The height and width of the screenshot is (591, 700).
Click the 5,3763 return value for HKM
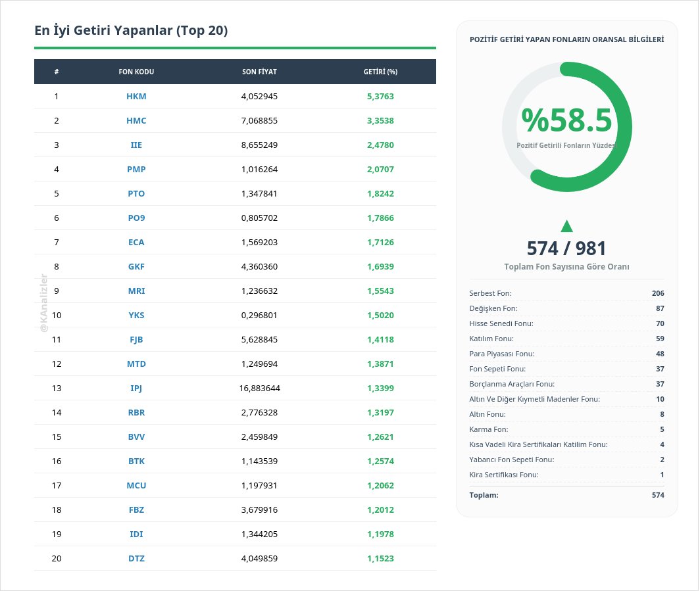click(x=380, y=97)
